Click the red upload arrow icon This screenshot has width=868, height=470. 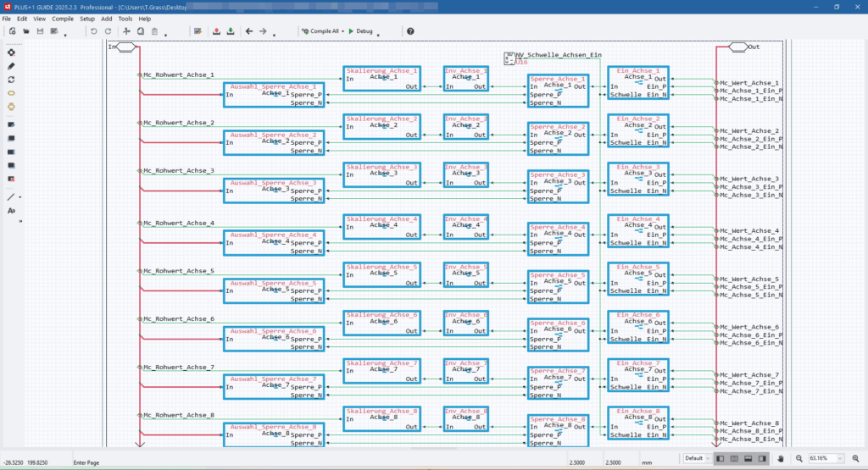click(216, 31)
